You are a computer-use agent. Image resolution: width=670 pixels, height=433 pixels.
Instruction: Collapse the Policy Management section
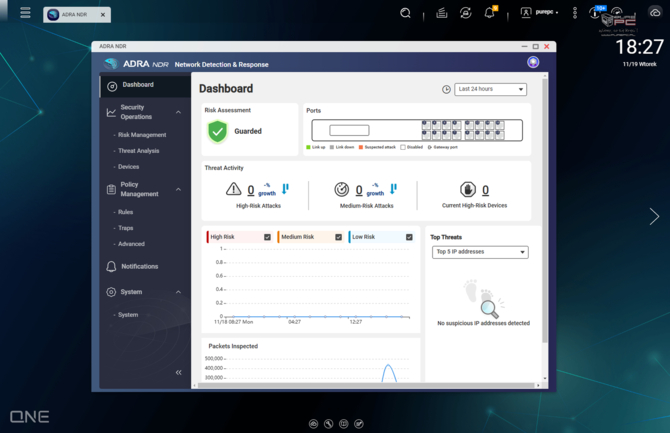point(178,189)
